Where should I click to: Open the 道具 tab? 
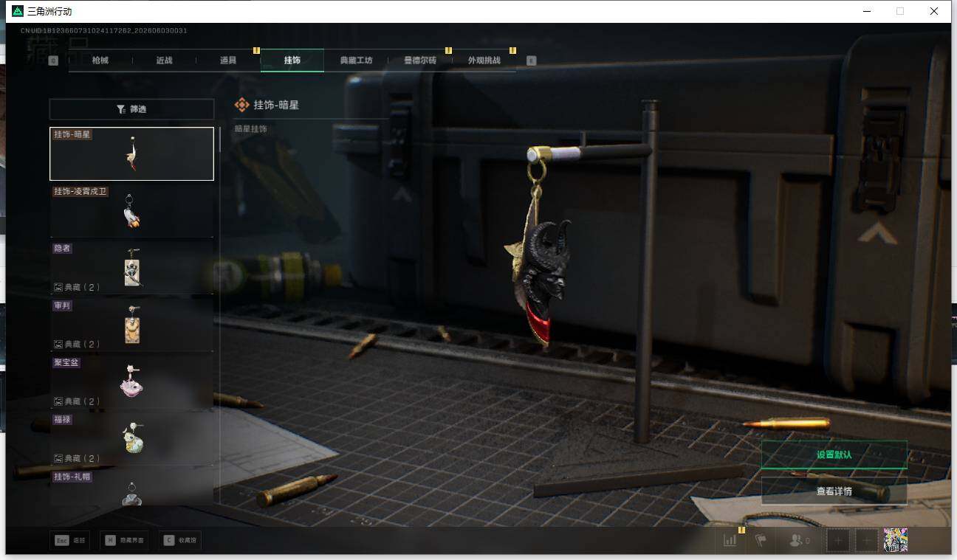tap(228, 61)
